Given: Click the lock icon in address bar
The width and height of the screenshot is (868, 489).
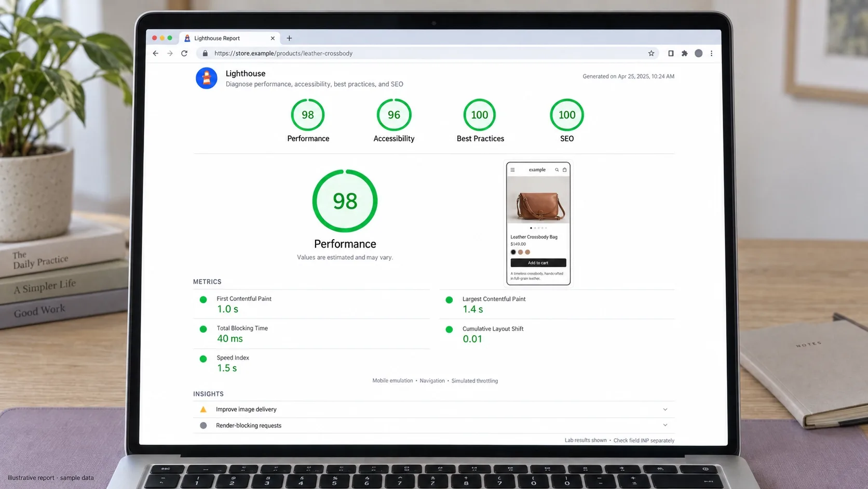Looking at the screenshot, I should (x=205, y=54).
